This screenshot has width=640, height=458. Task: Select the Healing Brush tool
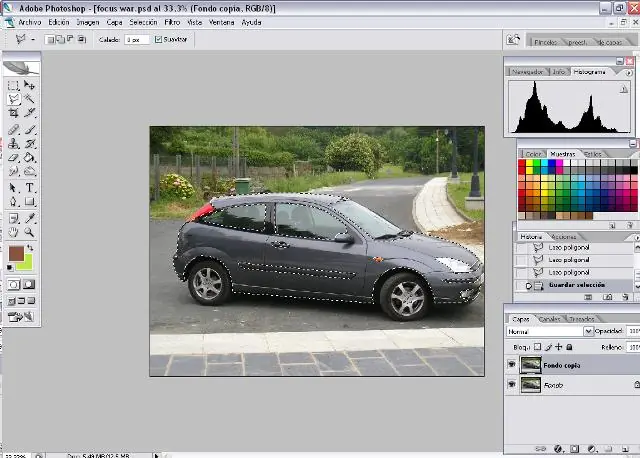pos(13,130)
